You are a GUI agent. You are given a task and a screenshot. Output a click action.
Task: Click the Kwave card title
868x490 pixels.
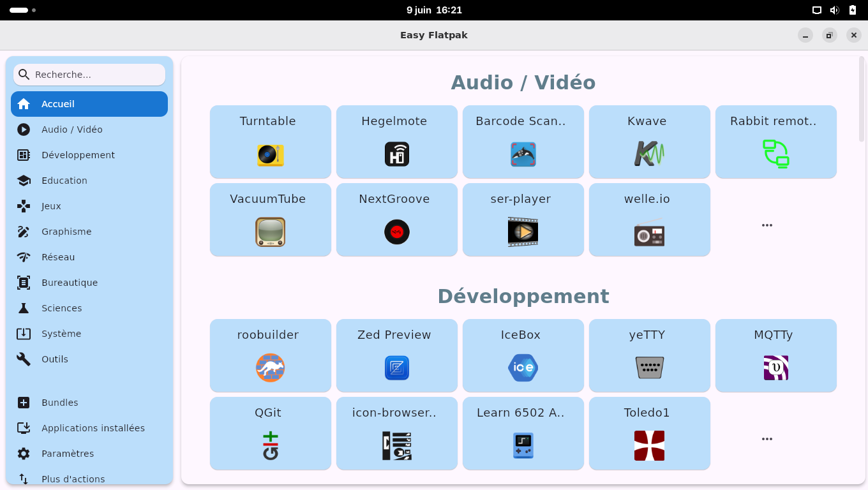647,121
